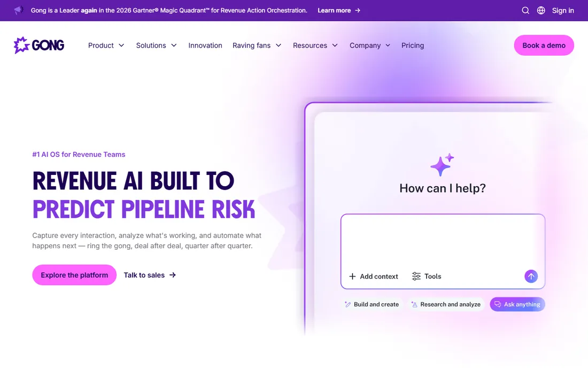588x368 pixels.
Task: Open the Solutions nav menu label
Action: (151, 45)
